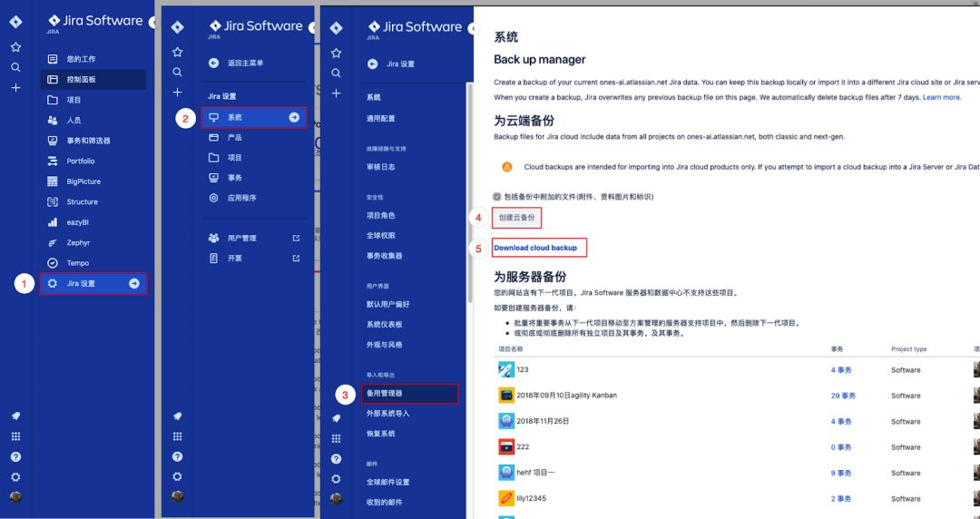Open the app switcher grid in right panel

(337, 438)
